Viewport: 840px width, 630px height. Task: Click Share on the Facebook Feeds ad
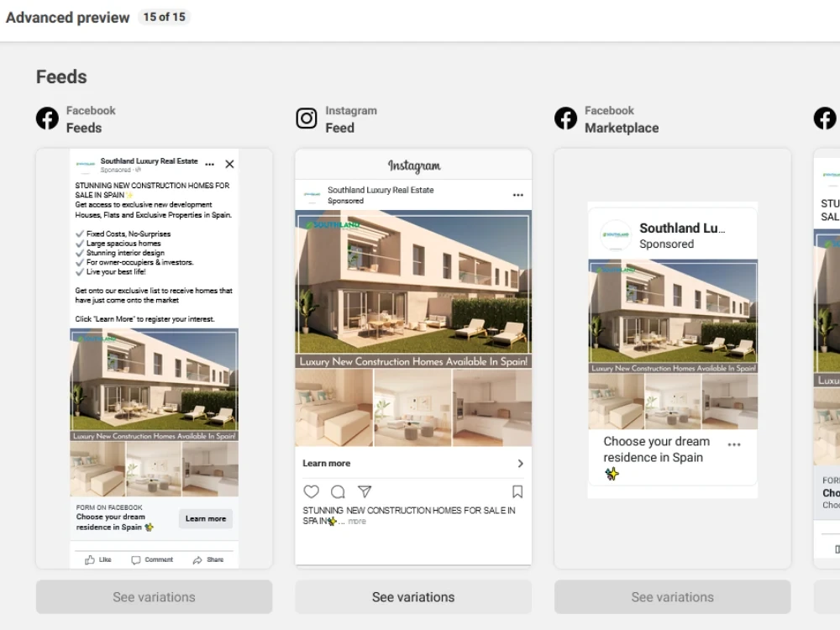pyautogui.click(x=208, y=559)
